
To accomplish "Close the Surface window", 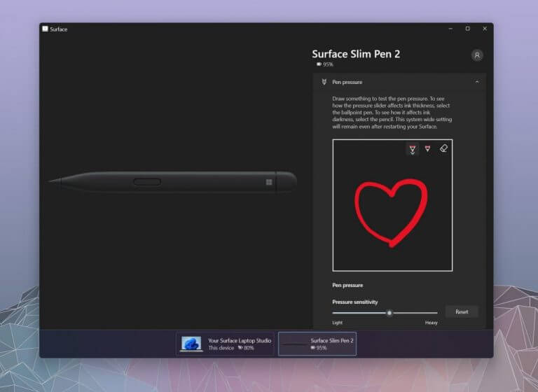I will (485, 29).
